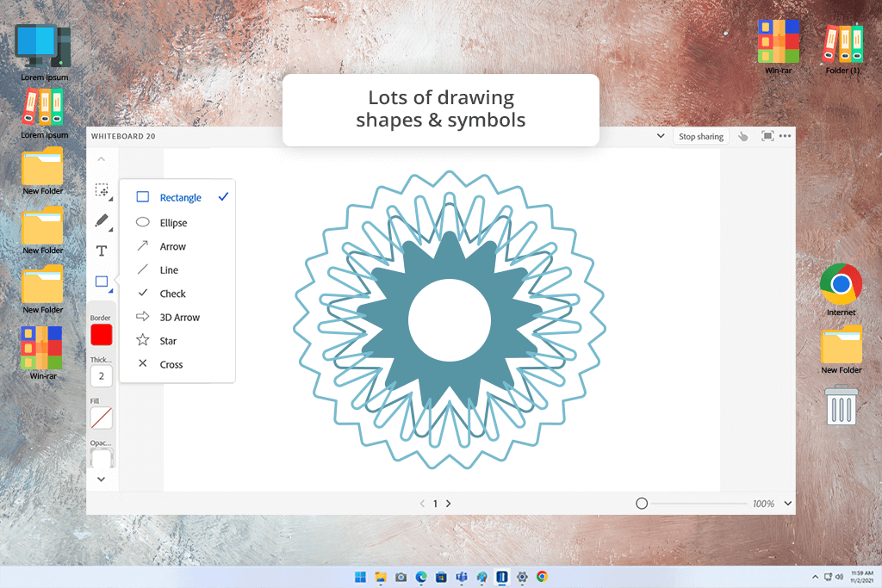This screenshot has height=588, width=882.
Task: Click the hand pointer icon in header
Action: 743,136
